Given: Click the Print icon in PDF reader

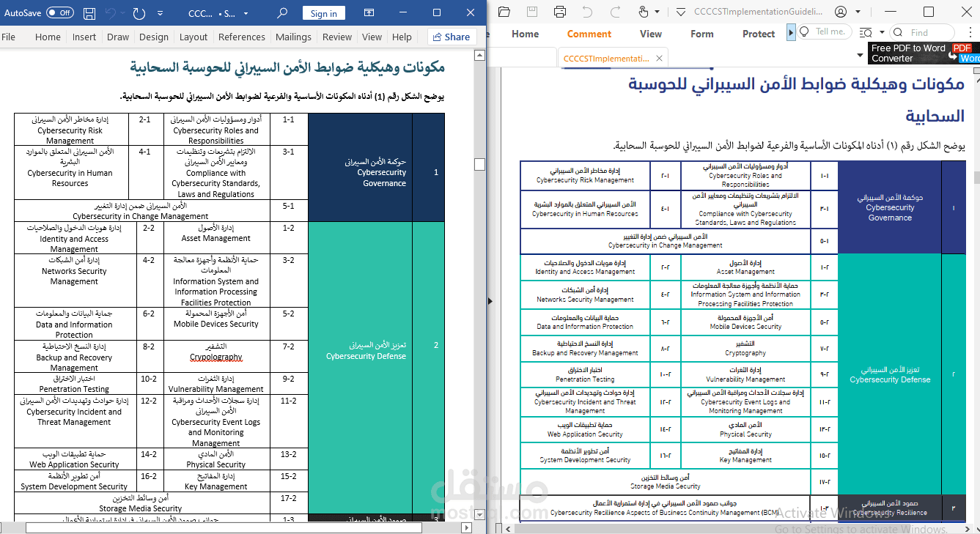Looking at the screenshot, I should 560,12.
